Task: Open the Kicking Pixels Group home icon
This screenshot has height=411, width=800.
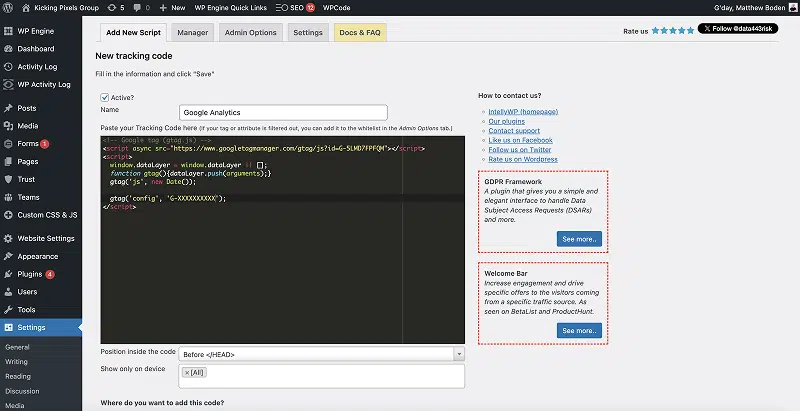Action: pos(26,8)
